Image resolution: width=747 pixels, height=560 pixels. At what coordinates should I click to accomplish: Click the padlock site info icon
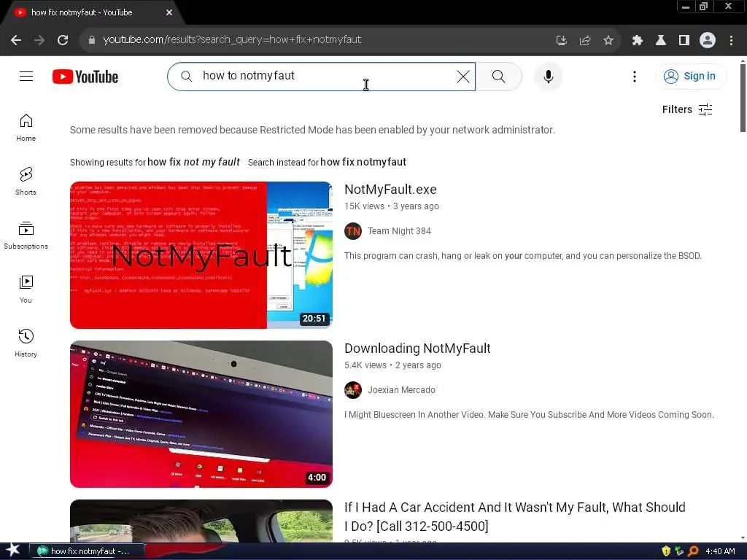point(92,40)
